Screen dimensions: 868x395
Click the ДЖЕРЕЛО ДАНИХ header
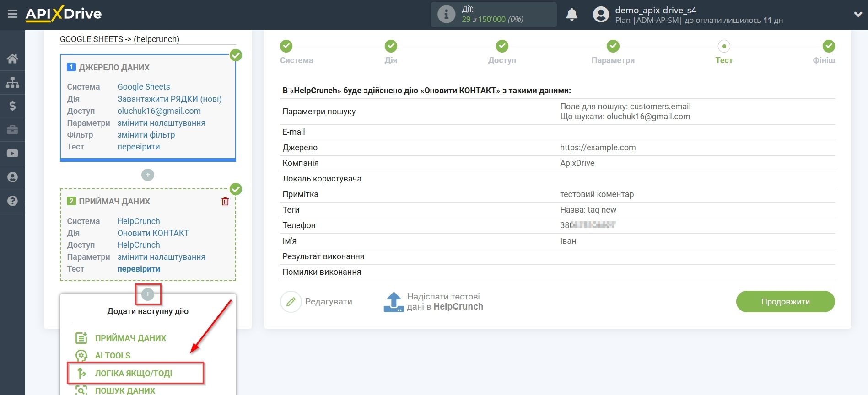[114, 68]
